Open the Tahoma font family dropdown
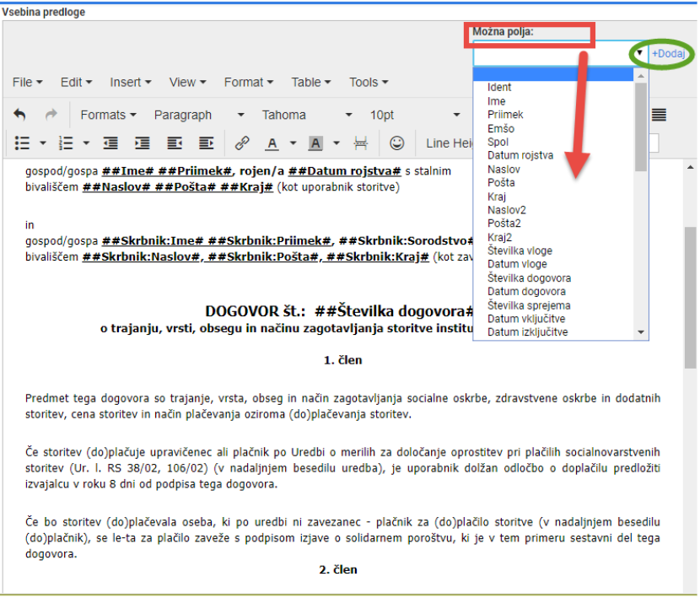This screenshot has width=700, height=598. coord(307,116)
